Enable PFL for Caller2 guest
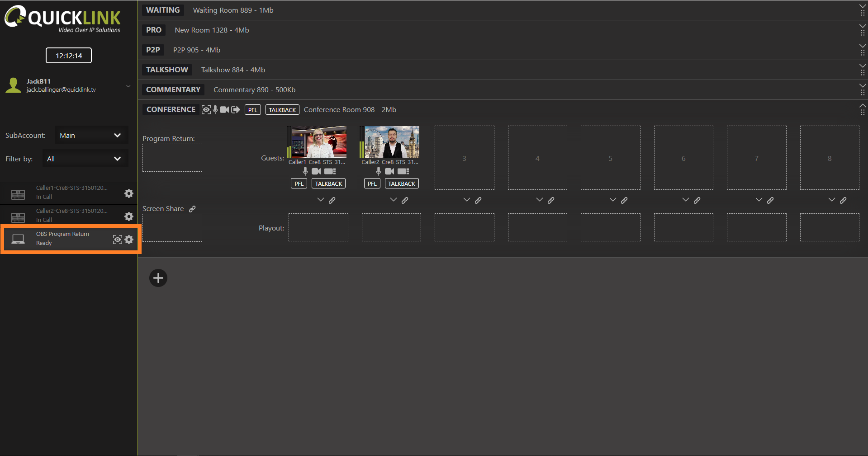The width and height of the screenshot is (868, 456). point(372,183)
